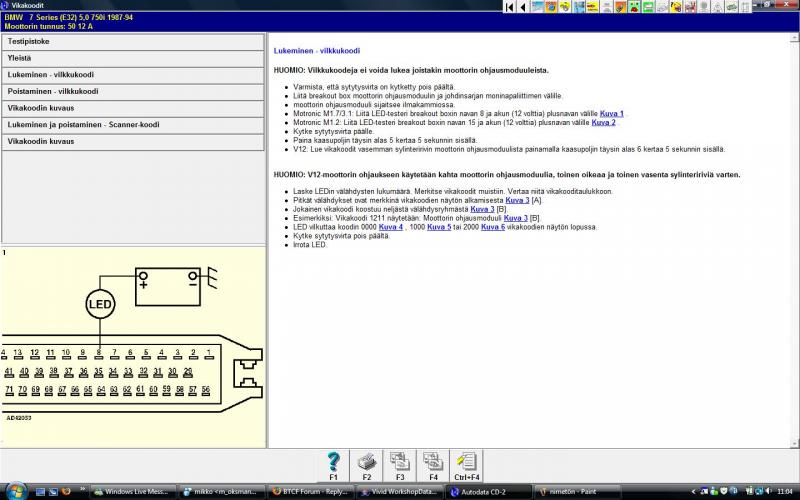Image resolution: width=800 pixels, height=500 pixels.
Task: Select Testipistoke in the left menu
Action: [133, 42]
